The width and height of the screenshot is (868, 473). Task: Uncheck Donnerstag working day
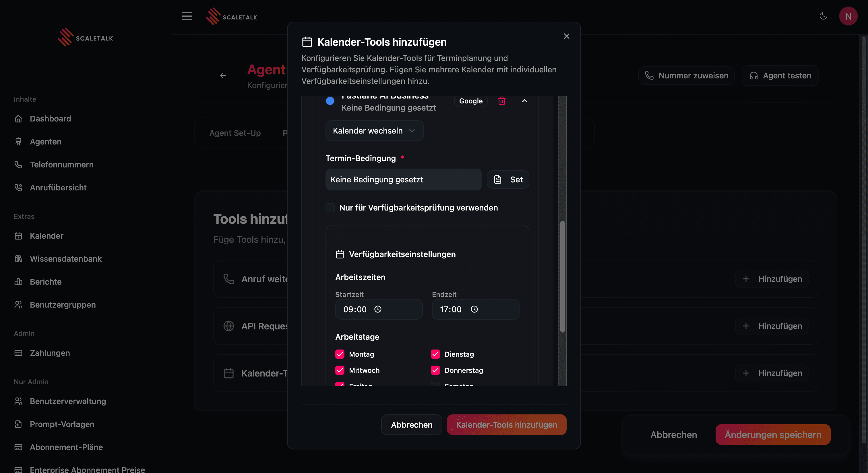pyautogui.click(x=435, y=370)
